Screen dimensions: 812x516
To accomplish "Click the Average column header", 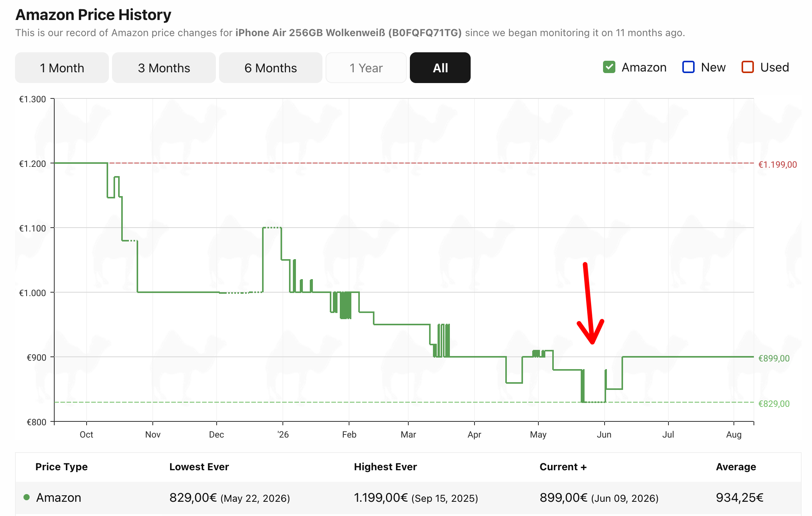I will tap(736, 467).
